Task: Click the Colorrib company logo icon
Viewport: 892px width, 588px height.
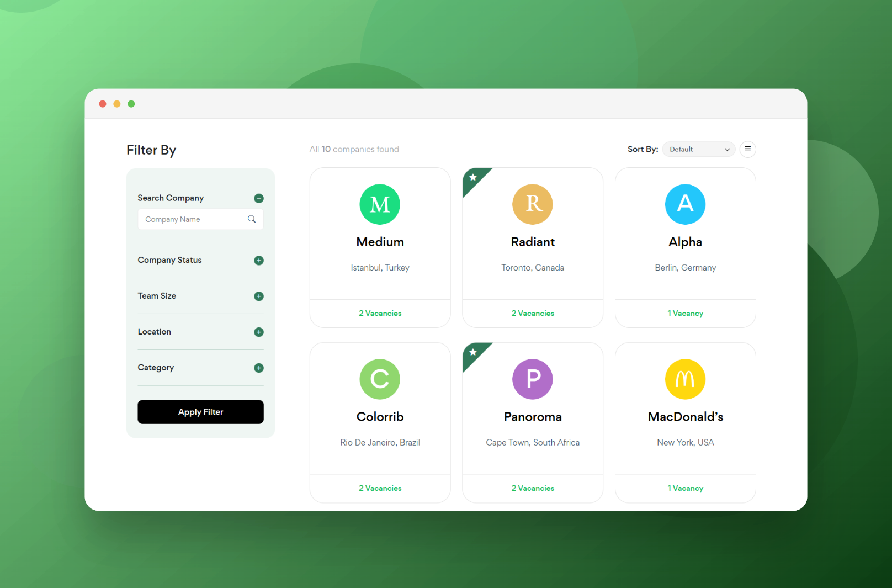Action: [x=380, y=379]
